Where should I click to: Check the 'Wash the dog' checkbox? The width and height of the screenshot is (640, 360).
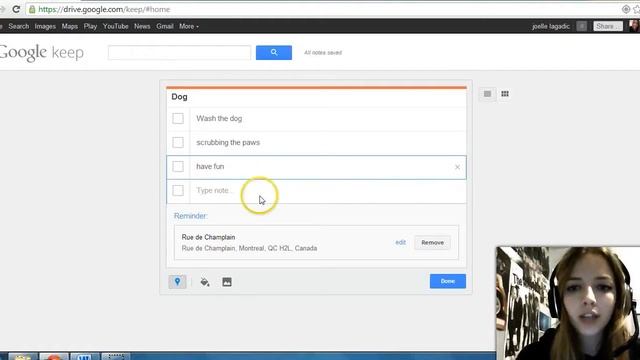pos(178,118)
